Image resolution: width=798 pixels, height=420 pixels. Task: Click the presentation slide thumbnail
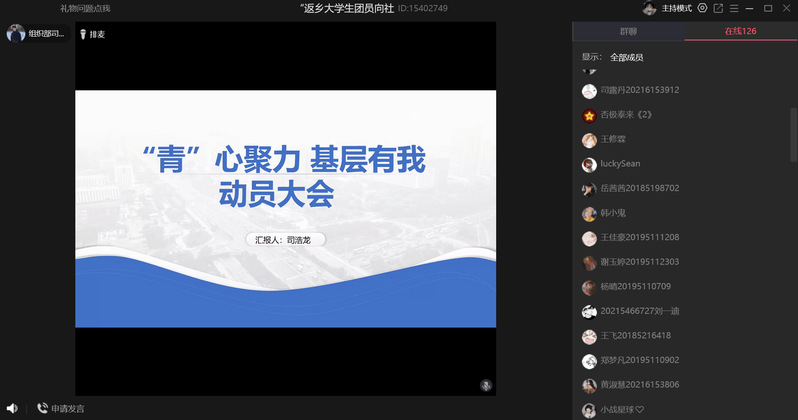click(x=286, y=209)
